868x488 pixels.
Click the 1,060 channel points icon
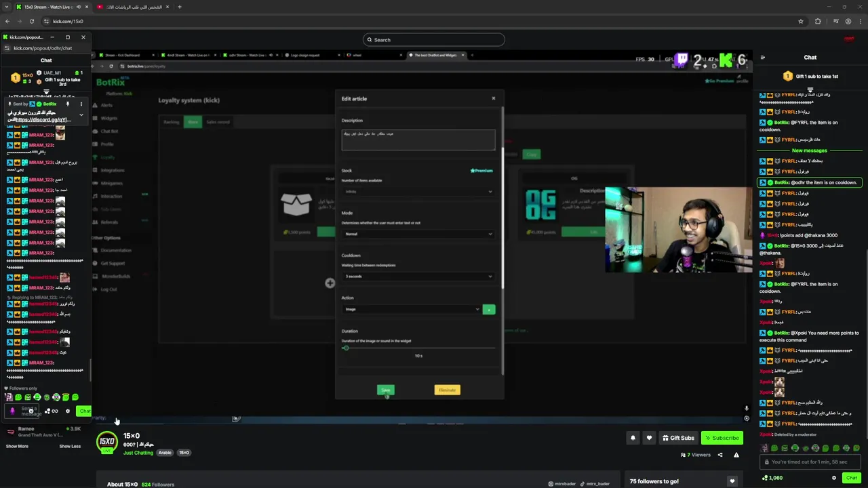pyautogui.click(x=765, y=478)
